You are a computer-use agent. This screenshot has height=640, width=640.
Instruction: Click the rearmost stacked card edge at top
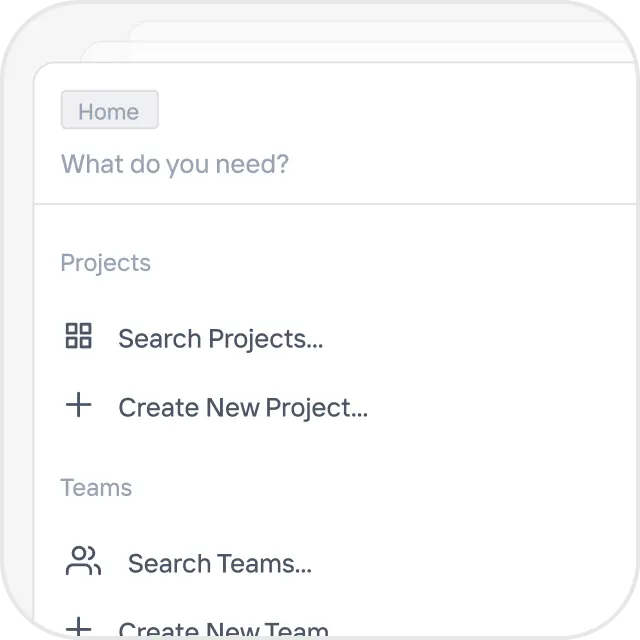point(380,29)
